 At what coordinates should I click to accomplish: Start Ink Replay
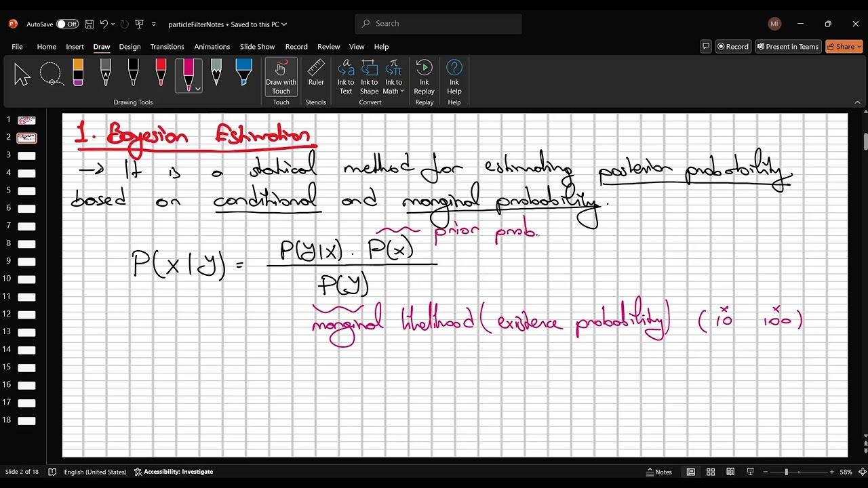424,77
